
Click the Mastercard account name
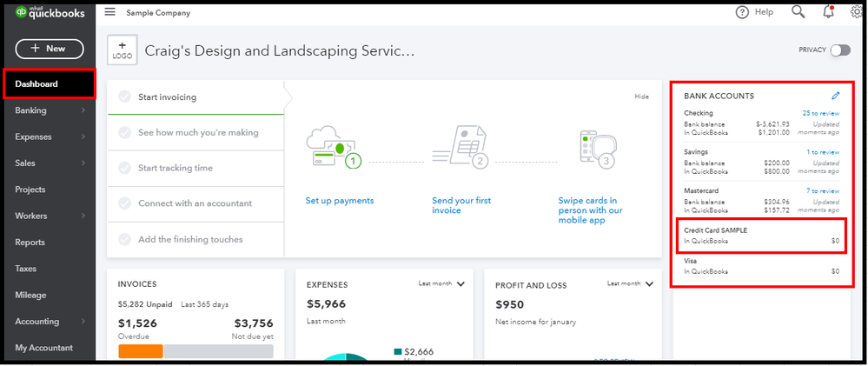click(700, 190)
